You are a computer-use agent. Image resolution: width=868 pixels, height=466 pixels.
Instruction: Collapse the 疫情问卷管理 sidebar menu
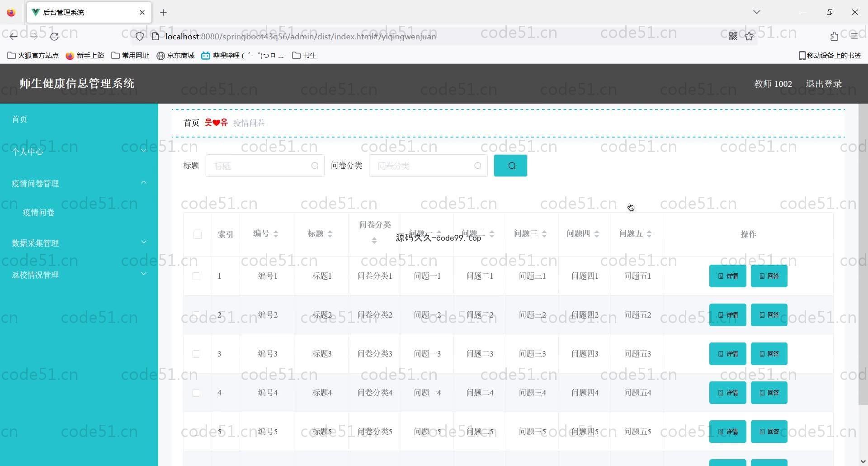tap(79, 183)
